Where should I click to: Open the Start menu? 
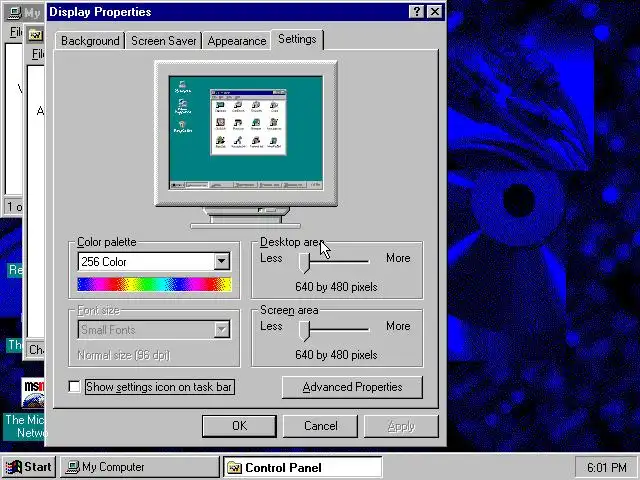[x=29, y=467]
